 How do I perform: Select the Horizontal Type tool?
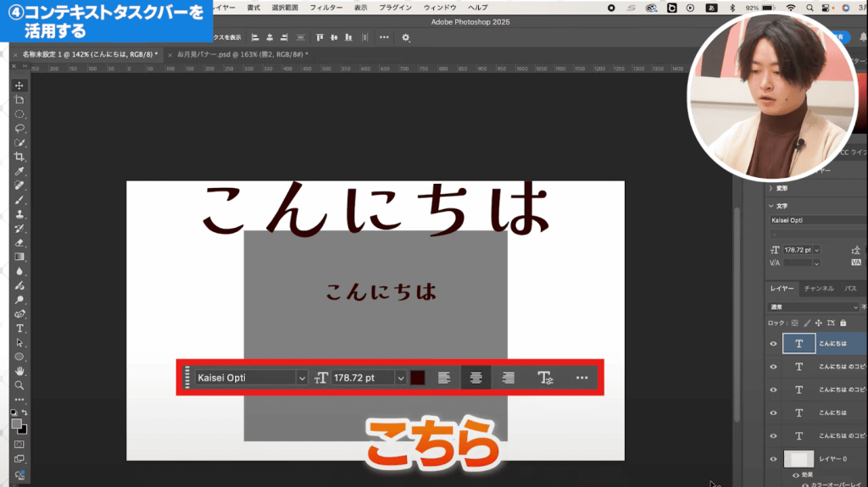coord(19,328)
